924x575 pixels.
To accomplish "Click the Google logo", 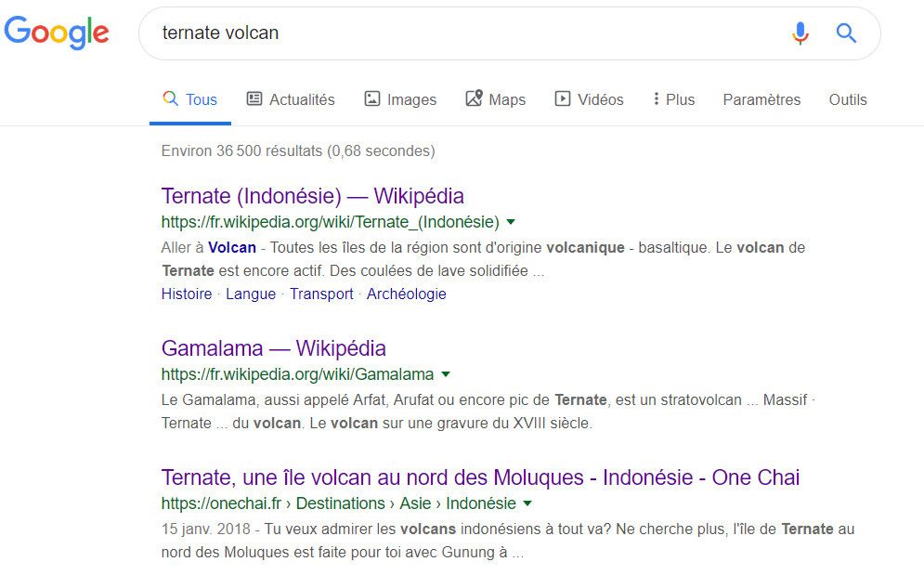I will pos(57,33).
